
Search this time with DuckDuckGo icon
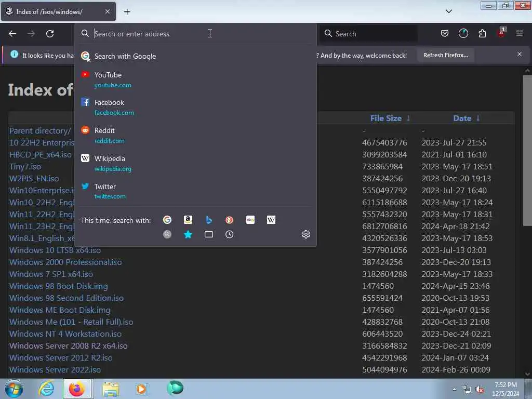click(229, 220)
